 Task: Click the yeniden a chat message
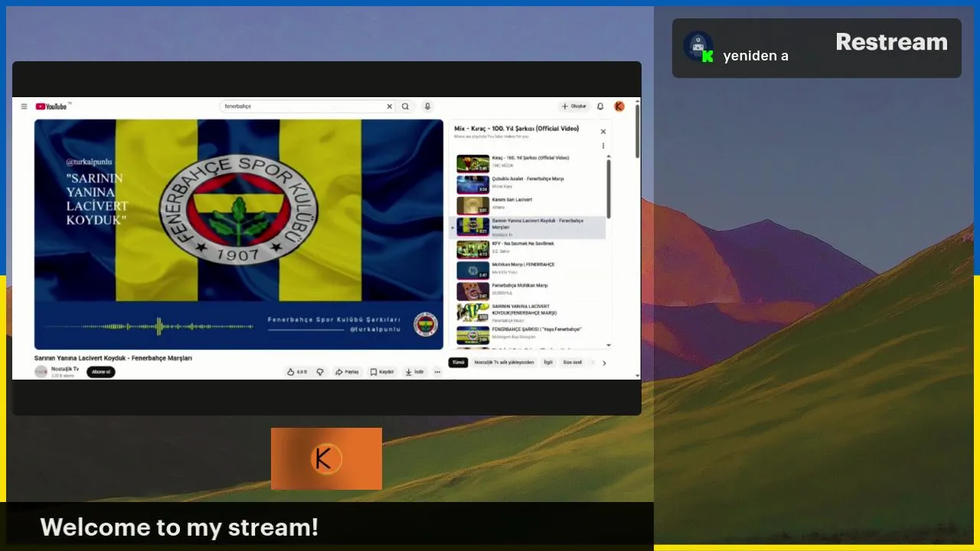(x=756, y=55)
